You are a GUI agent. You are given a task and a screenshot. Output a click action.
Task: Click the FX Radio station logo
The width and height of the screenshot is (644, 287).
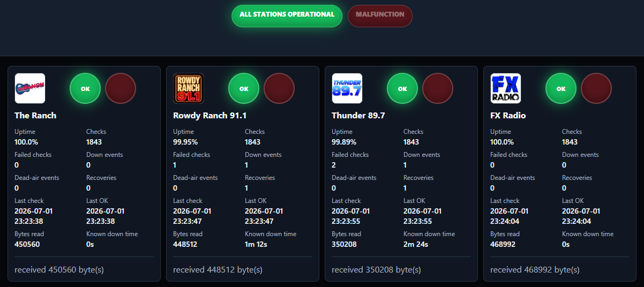pyautogui.click(x=506, y=88)
